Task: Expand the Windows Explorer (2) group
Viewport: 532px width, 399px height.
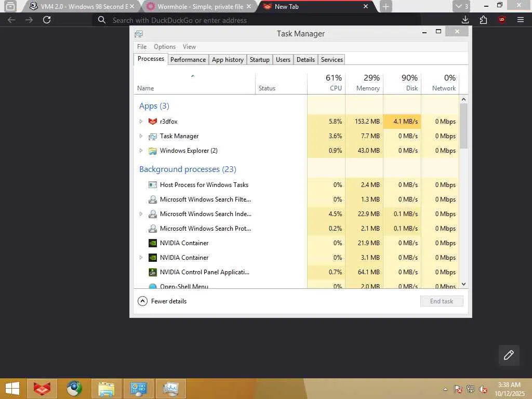Action: coord(141,151)
